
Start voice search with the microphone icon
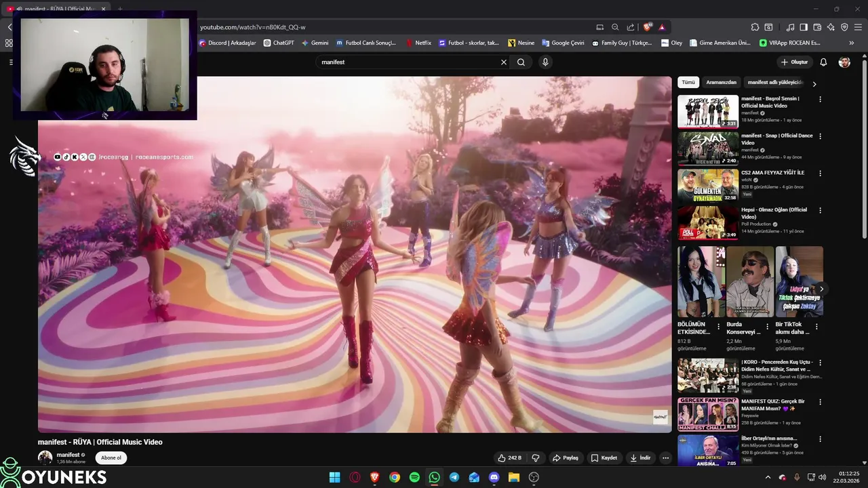tap(545, 62)
